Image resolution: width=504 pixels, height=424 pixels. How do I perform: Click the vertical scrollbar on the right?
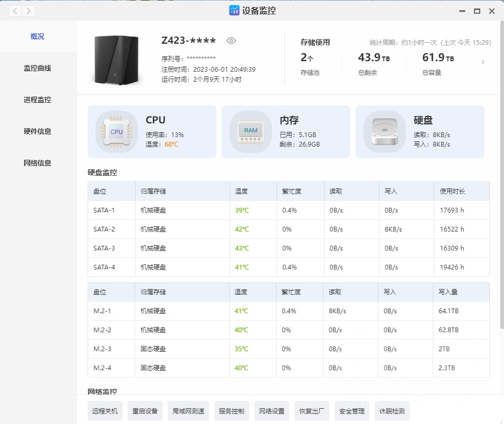501,174
